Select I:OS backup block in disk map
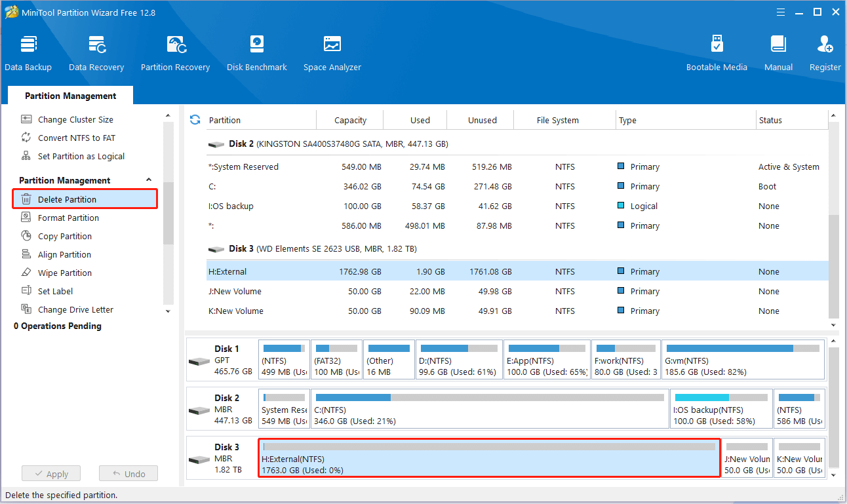Viewport: 847px width, 504px height. pos(721,408)
